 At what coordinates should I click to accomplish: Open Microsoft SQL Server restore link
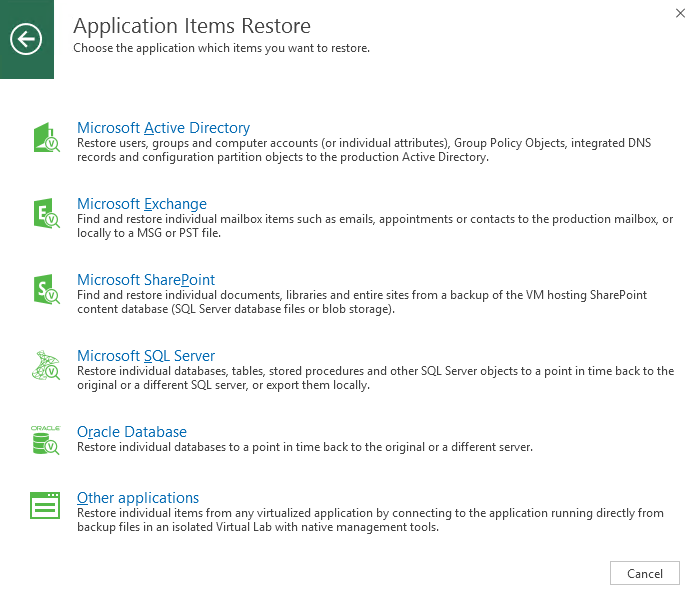point(146,355)
